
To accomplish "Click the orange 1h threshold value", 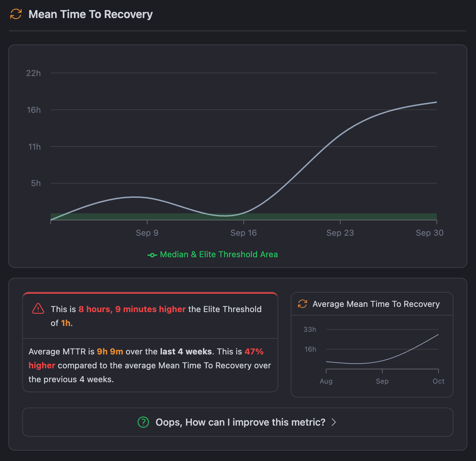I will click(66, 323).
